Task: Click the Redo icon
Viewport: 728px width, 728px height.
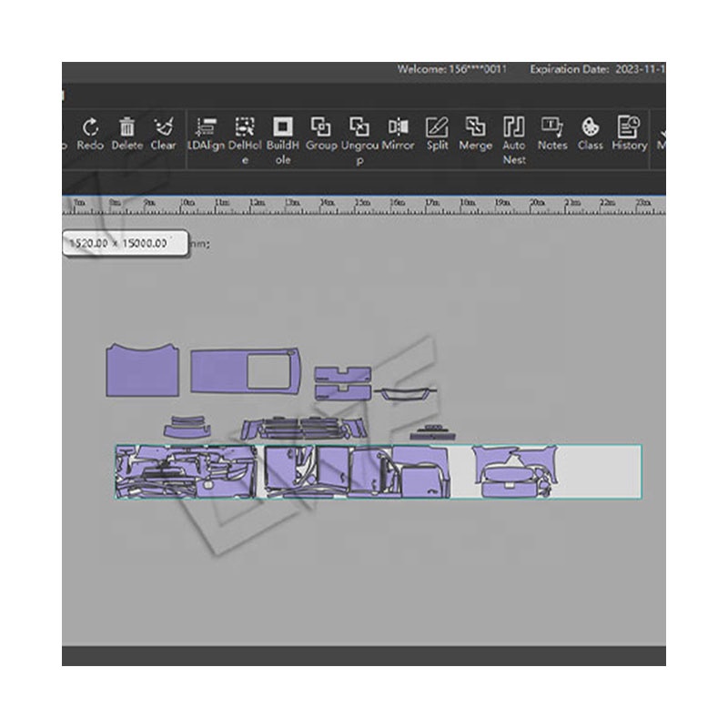Action: point(90,127)
